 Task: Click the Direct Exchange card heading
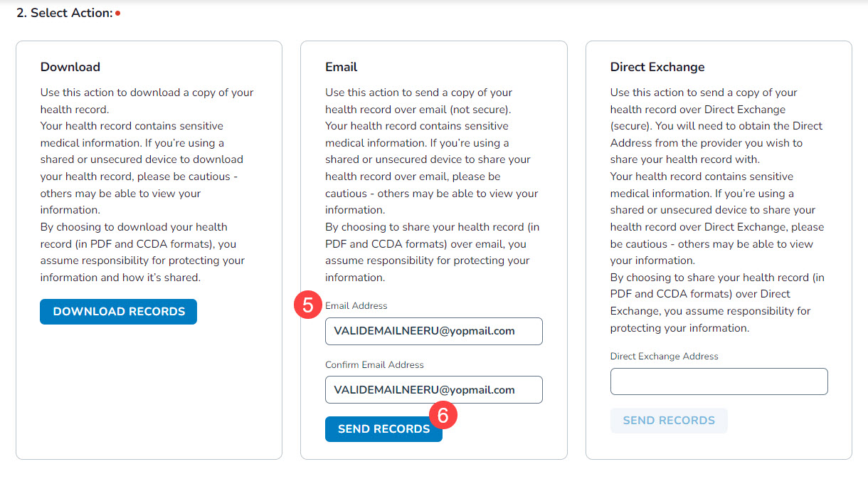657,67
